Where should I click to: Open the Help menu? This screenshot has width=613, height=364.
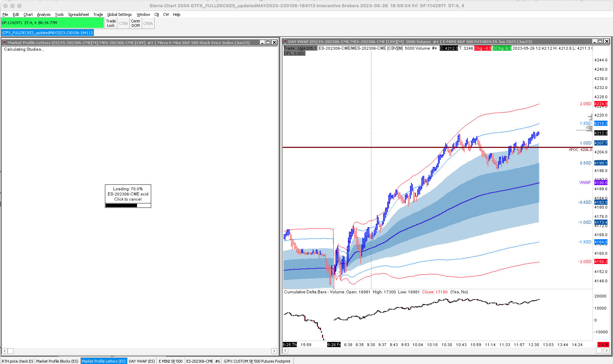tap(177, 14)
